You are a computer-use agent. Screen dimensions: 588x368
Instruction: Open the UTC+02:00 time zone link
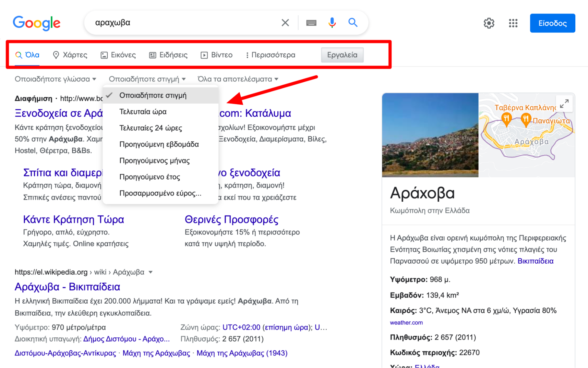241,327
